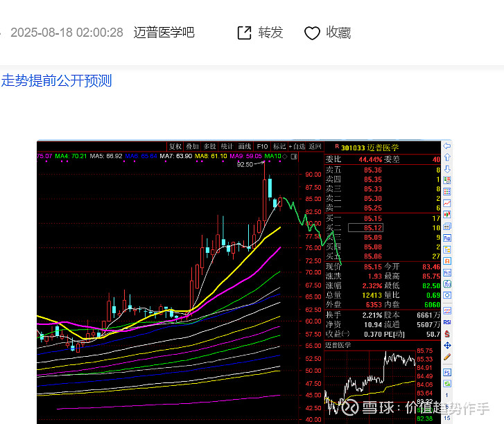Image resolution: width=504 pixels, height=424 pixels.
Task: Open the 走势提前公开预测 post link
Action: 57,80
